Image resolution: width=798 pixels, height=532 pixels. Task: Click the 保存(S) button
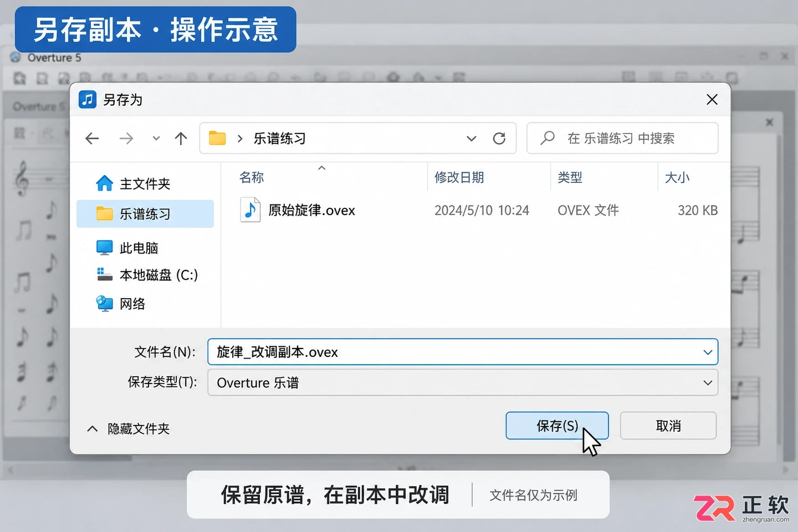[557, 426]
